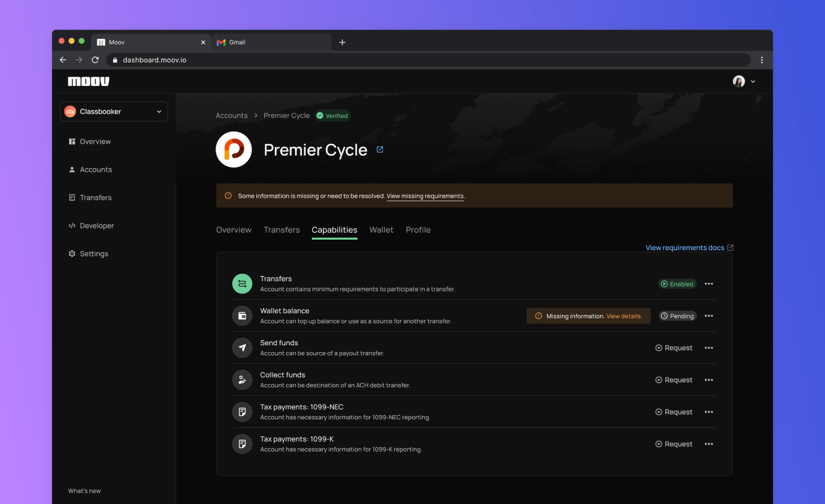Click View missing requirements link

click(x=425, y=196)
